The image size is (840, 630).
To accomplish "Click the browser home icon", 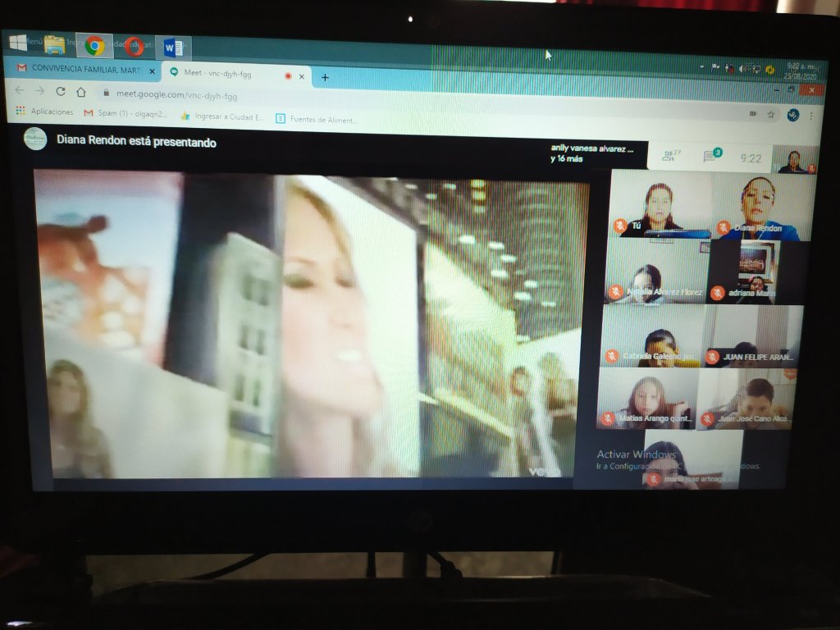I will pyautogui.click(x=81, y=92).
